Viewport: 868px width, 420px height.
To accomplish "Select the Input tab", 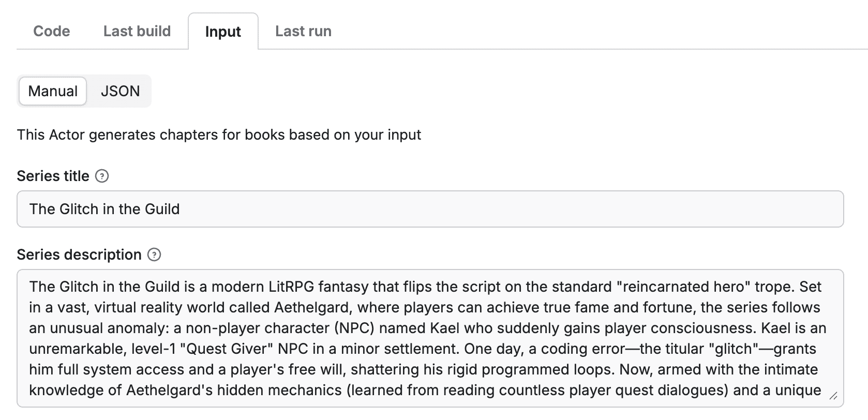I will click(x=223, y=32).
